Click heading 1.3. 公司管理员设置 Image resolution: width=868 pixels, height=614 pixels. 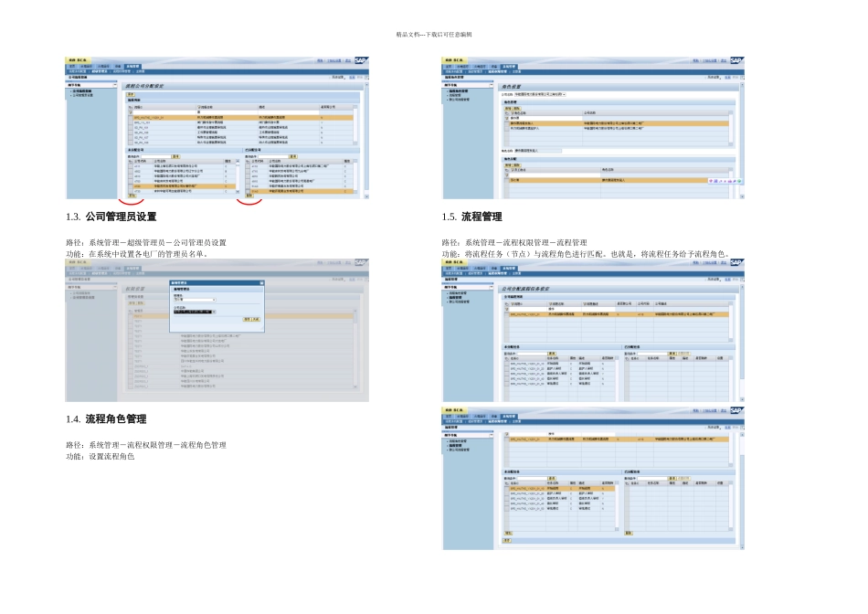tap(111, 217)
